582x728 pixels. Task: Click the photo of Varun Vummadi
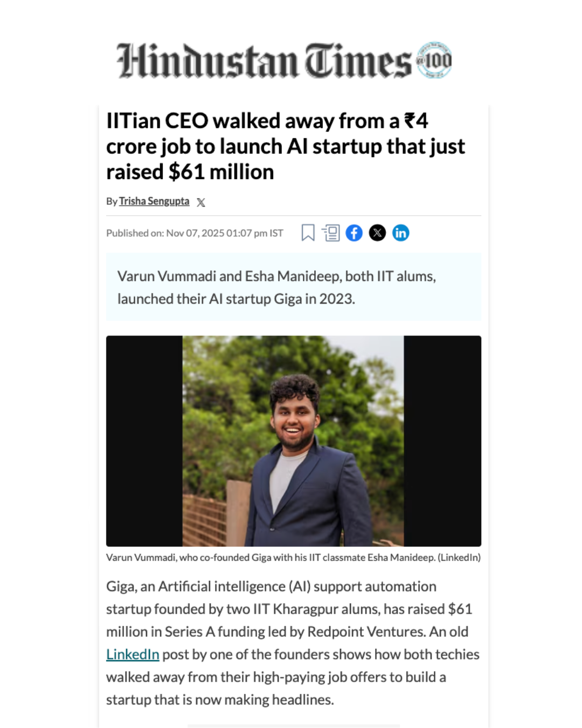coord(293,441)
